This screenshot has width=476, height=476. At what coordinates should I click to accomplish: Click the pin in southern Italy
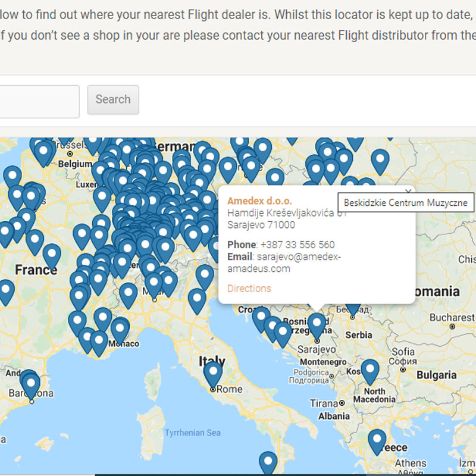[x=268, y=462]
